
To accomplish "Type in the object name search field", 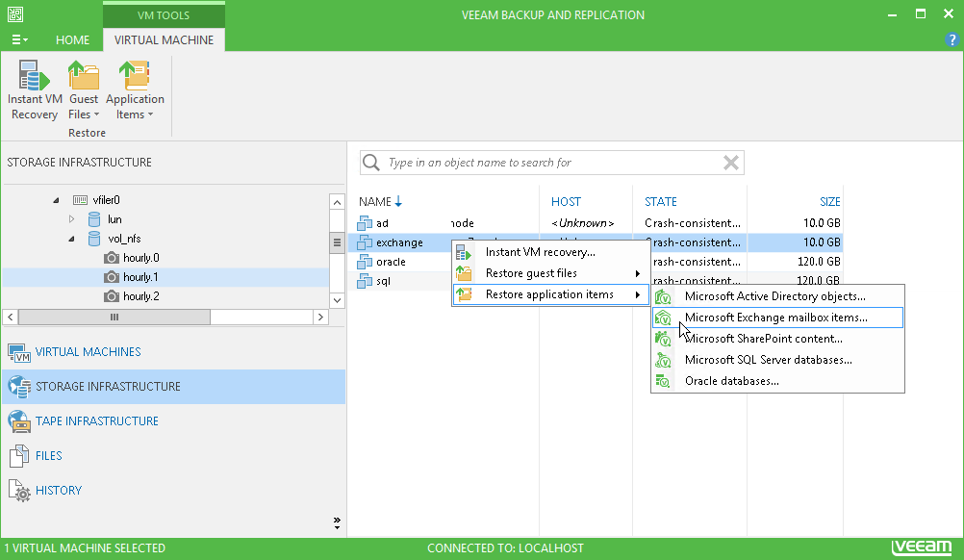I will coord(548,163).
